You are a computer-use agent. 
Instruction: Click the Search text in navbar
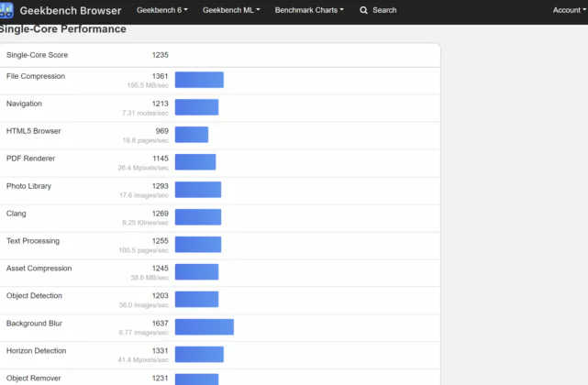(384, 10)
